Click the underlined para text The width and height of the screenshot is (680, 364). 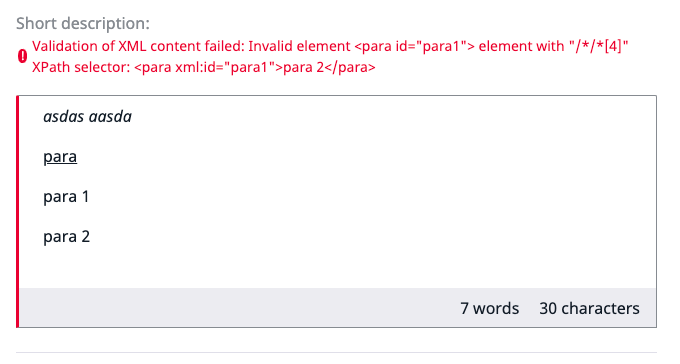(x=60, y=157)
